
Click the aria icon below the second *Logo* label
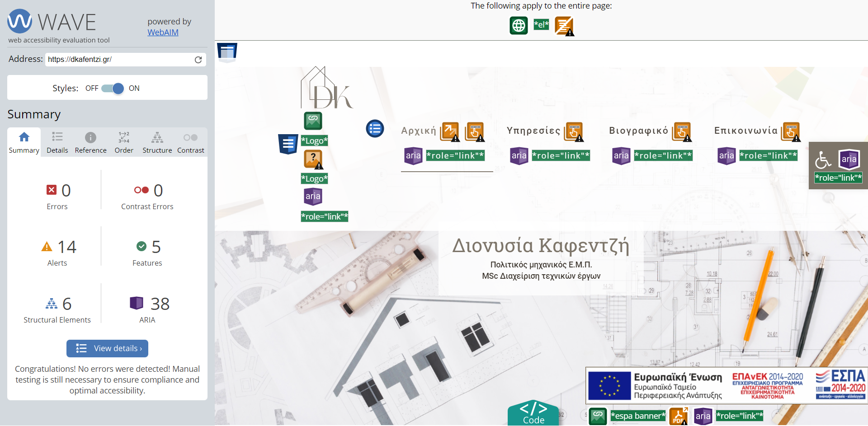(x=313, y=196)
